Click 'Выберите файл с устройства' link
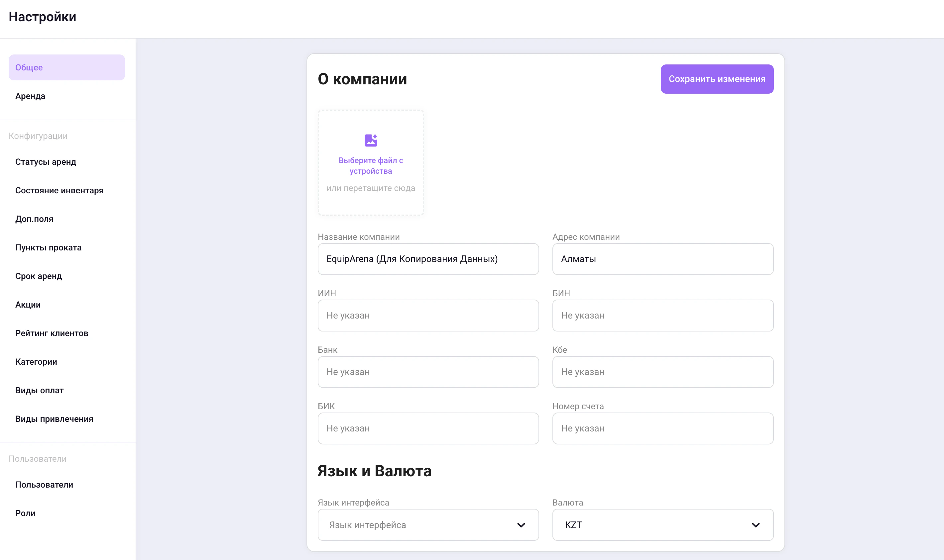Screen dimensions: 944x560 tap(370, 166)
